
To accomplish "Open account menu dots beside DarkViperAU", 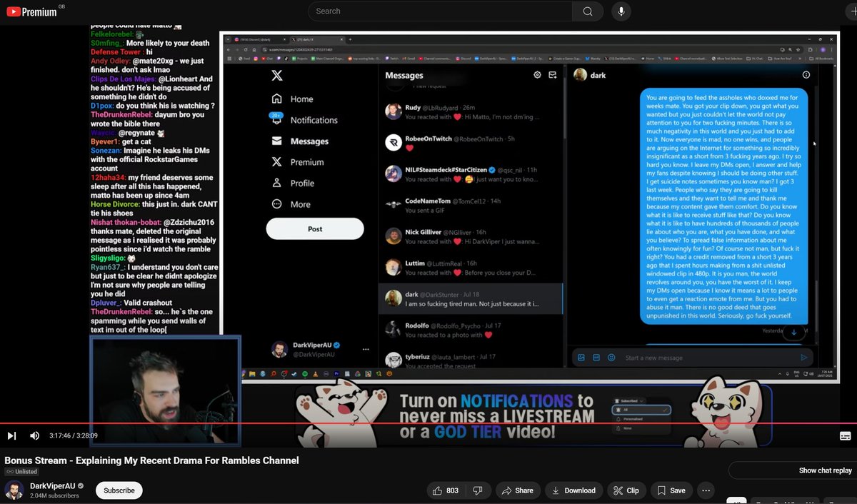I will (366, 349).
